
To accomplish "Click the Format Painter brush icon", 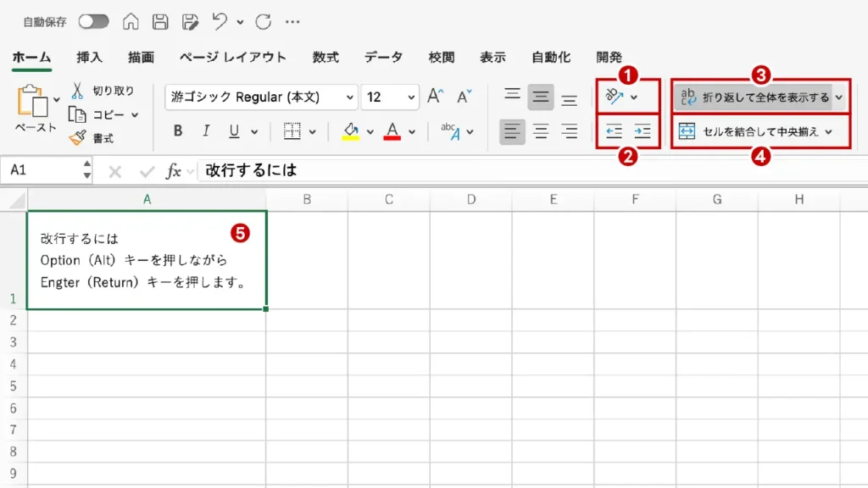I will (x=77, y=137).
